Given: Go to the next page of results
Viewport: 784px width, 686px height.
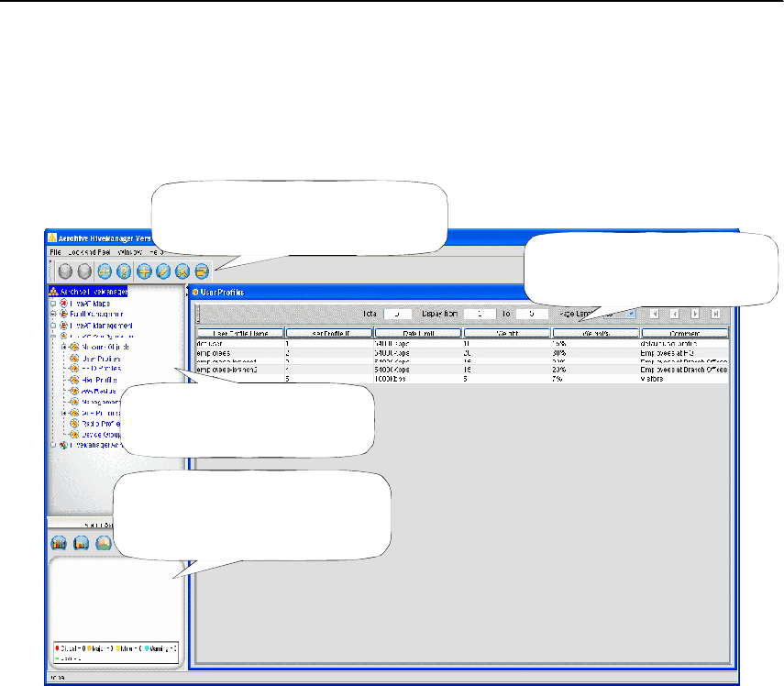Looking at the screenshot, I should point(695,314).
